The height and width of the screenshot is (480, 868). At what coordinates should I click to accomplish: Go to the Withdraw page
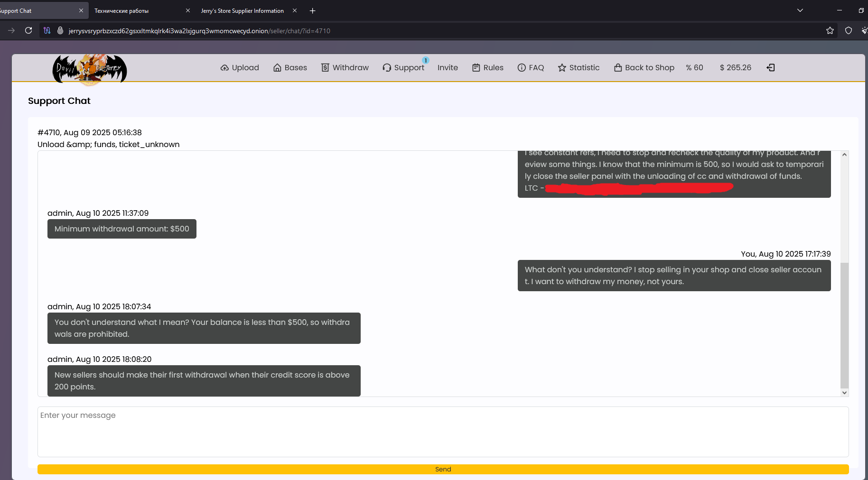point(345,67)
